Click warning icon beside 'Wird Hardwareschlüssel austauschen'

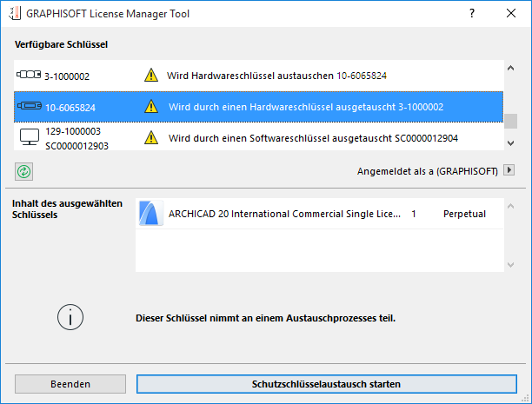point(150,76)
